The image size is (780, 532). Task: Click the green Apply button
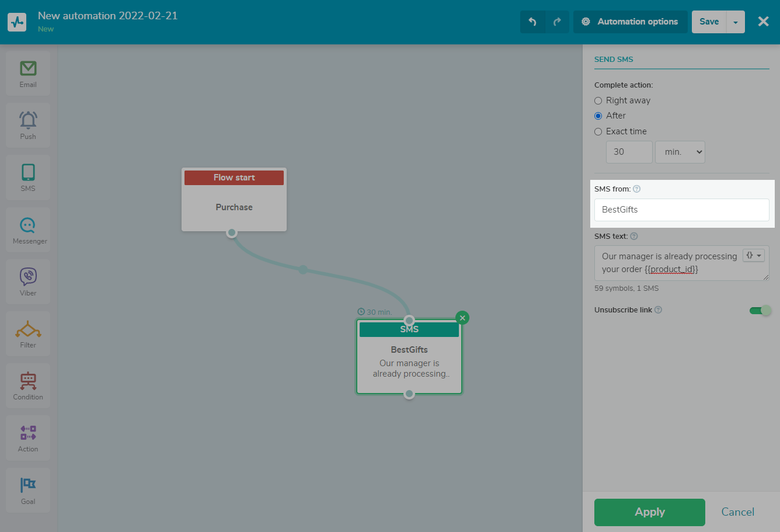pyautogui.click(x=649, y=512)
